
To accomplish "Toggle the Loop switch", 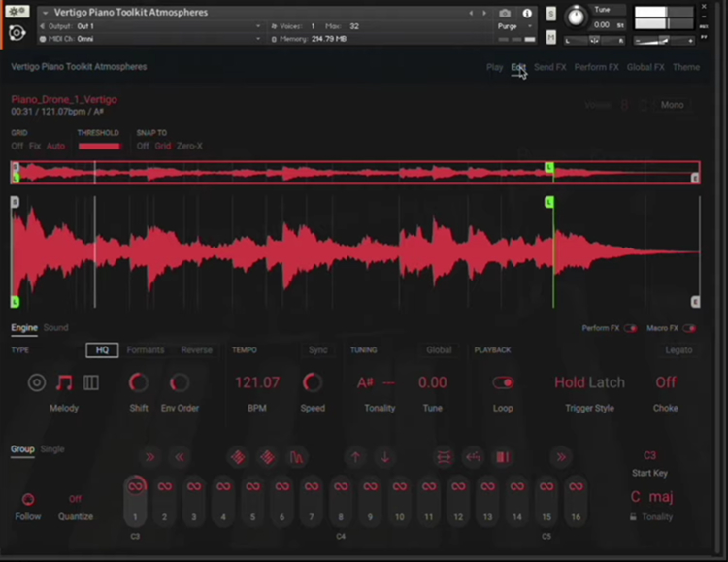I will click(x=503, y=382).
